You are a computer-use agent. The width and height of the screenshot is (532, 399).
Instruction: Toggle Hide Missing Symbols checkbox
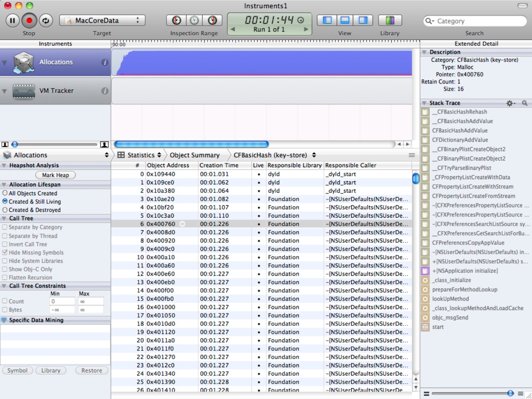point(5,252)
